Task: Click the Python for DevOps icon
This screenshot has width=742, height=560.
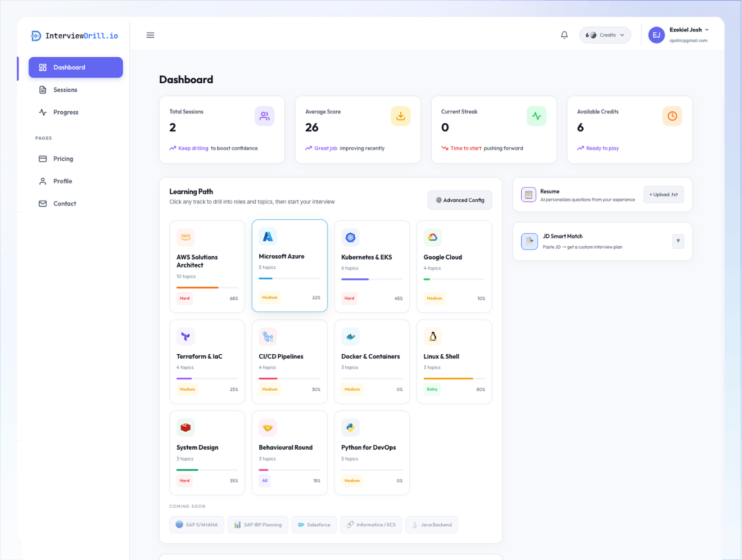Action: 350,428
